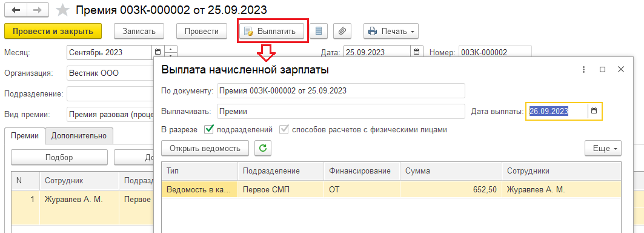This screenshot has width=644, height=233.
Task: Close the Выплата начисленной зарплаты dialog
Action: click(x=621, y=70)
